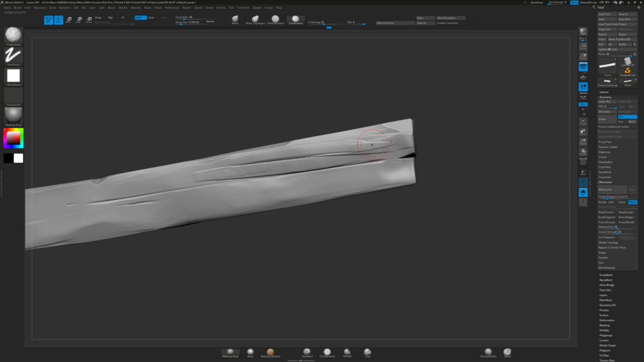Open the Preferences menu
The height and width of the screenshot is (362, 644).
tap(172, 8)
